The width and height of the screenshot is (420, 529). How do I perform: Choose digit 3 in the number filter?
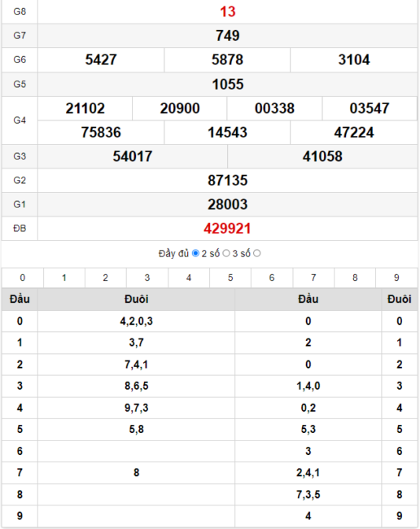click(x=147, y=278)
